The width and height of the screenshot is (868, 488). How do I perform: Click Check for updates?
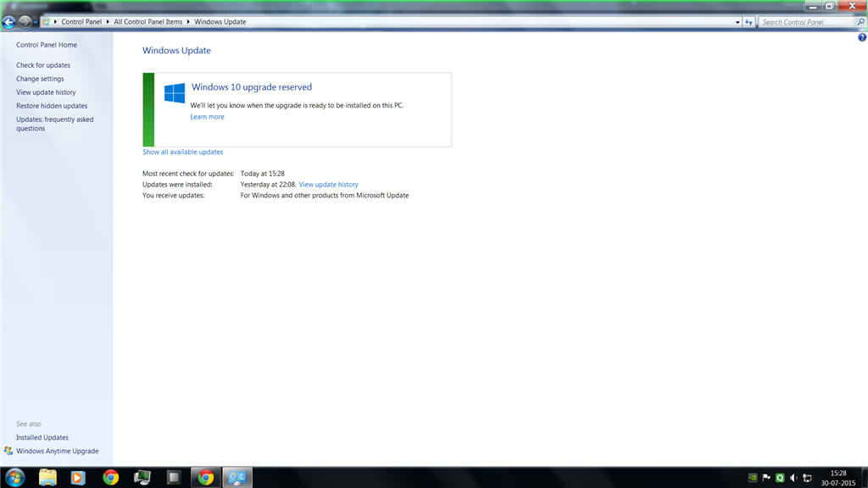43,65
